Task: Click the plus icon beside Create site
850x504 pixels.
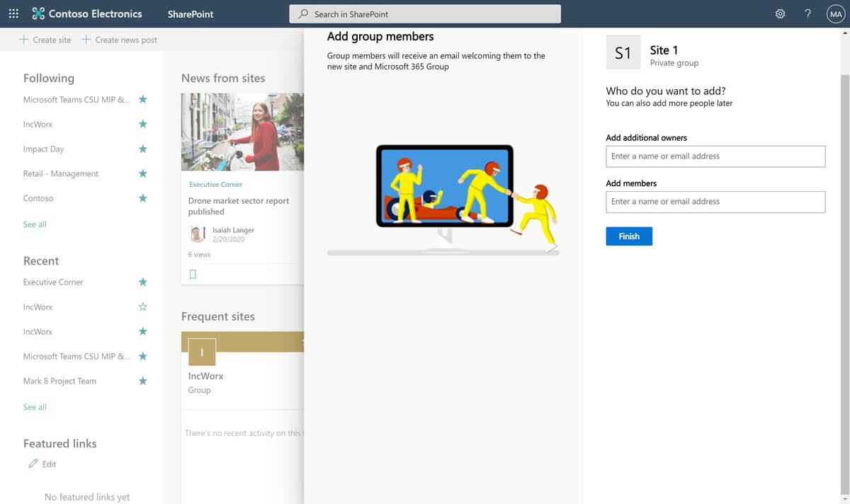Action: point(24,39)
